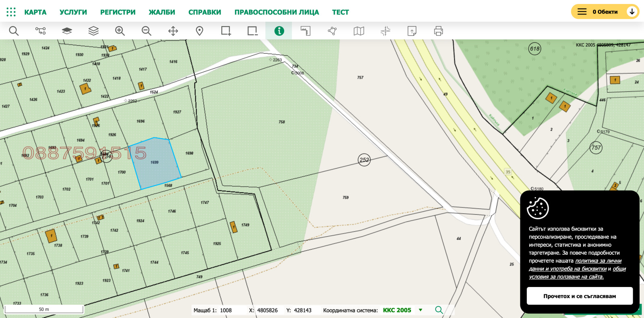Image resolution: width=644 pixels, height=318 pixels.
Task: Click the location pin marker tool
Action: [x=200, y=31]
